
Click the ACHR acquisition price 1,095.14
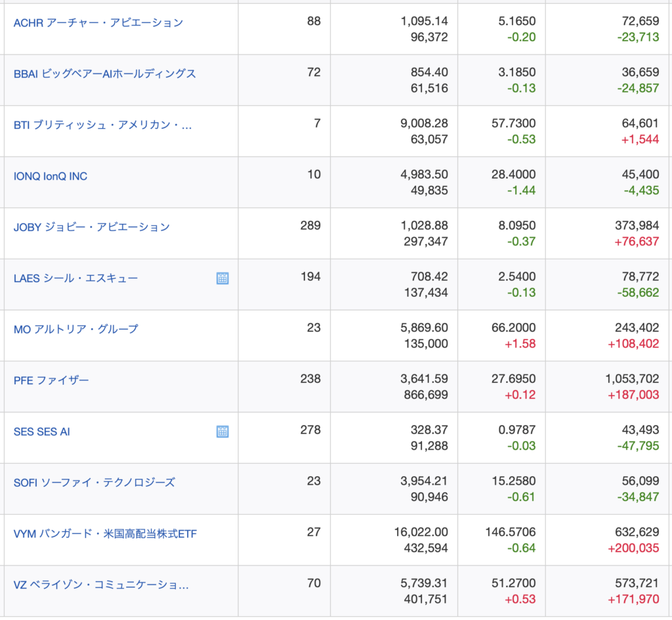point(424,21)
